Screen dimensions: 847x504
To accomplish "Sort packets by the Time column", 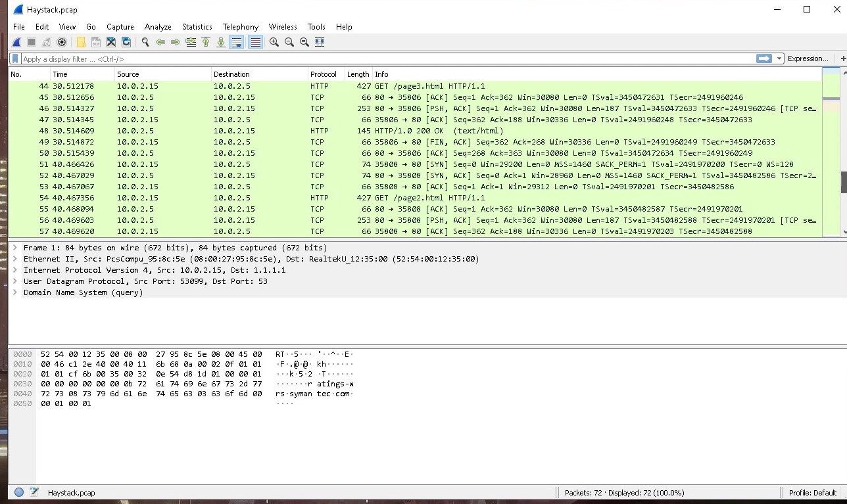I will pos(82,74).
